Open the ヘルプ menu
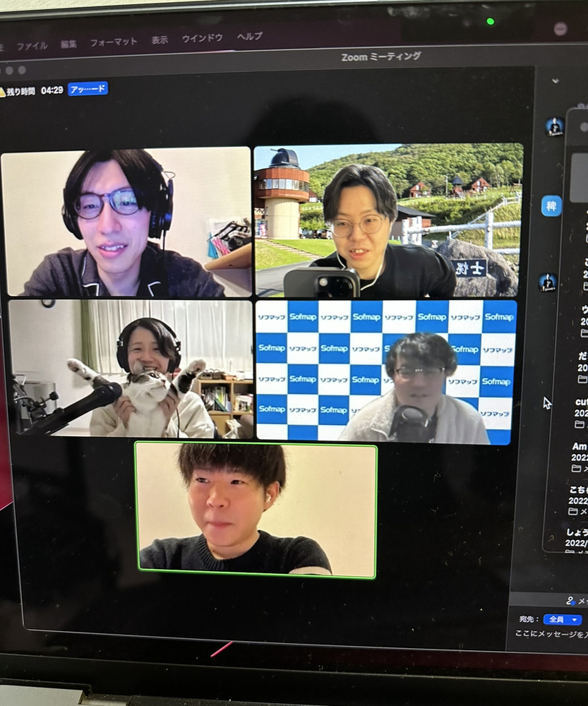 point(249,37)
